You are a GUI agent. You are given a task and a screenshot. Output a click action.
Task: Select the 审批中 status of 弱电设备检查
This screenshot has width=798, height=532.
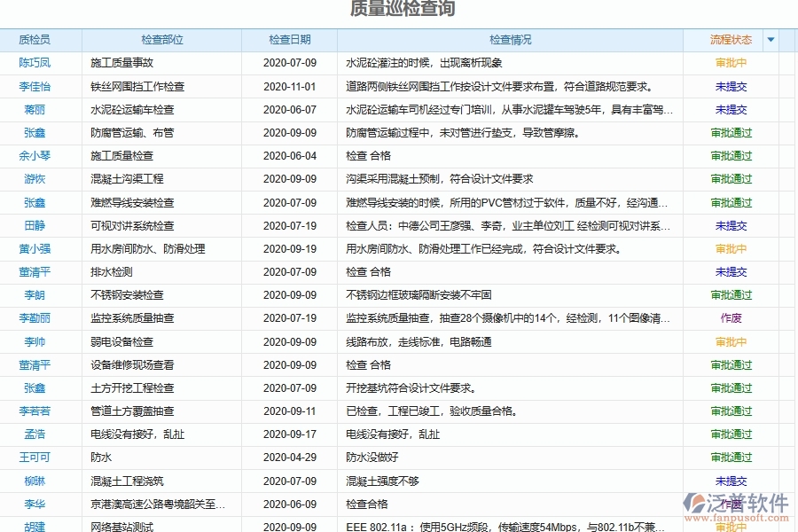pyautogui.click(x=730, y=341)
